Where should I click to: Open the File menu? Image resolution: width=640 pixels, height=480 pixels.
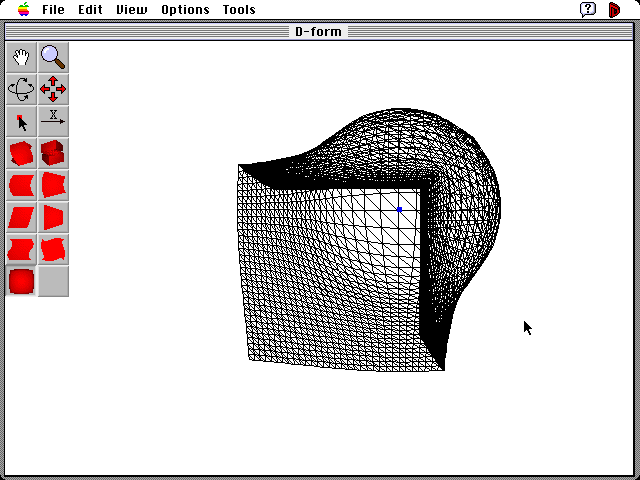click(53, 9)
